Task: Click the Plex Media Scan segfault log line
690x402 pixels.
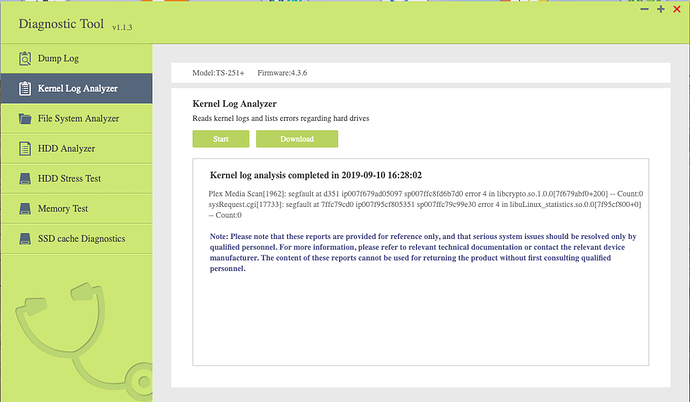Action: point(426,194)
